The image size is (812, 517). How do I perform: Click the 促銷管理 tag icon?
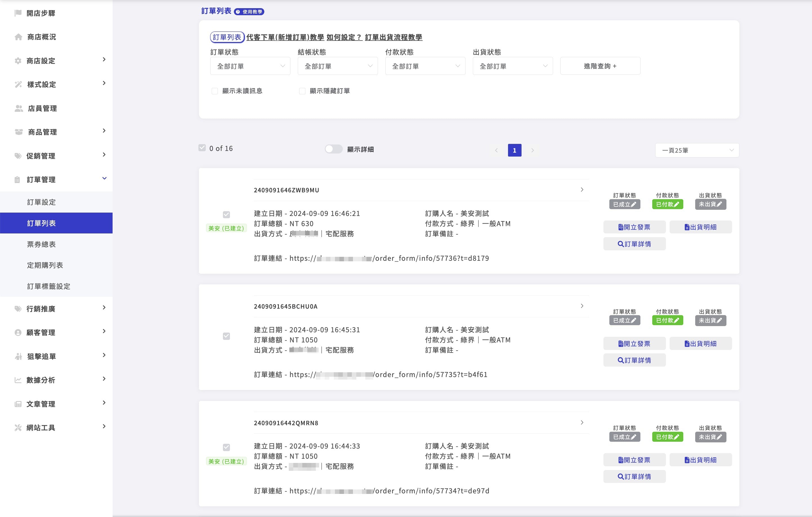(18, 156)
